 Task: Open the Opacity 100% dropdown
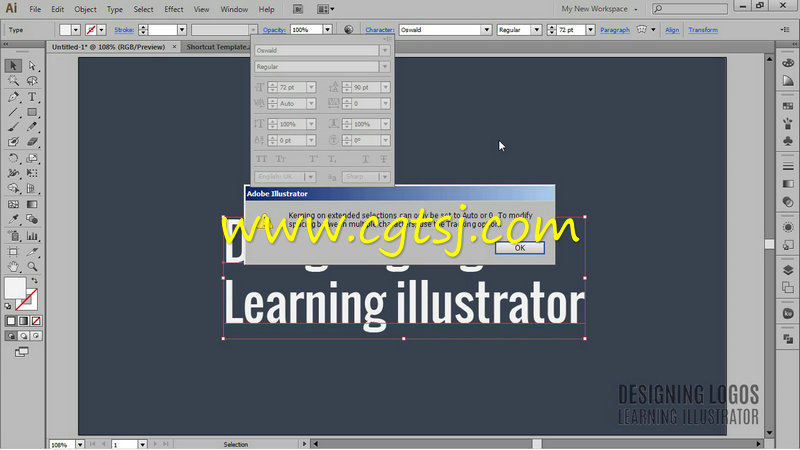click(x=328, y=30)
